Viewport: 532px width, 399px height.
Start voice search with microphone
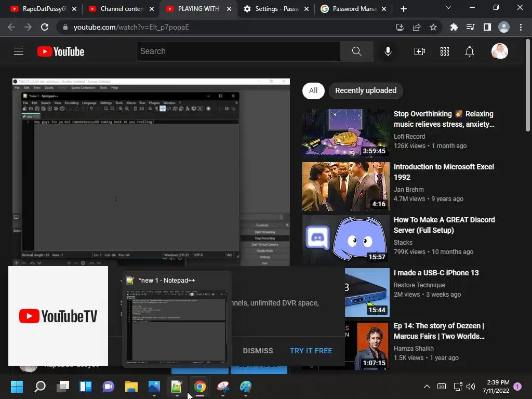point(388,51)
